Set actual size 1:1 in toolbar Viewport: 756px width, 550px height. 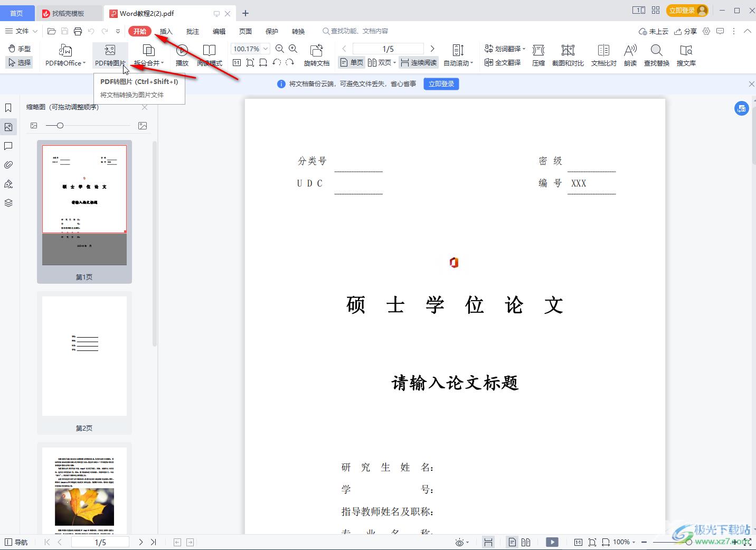tap(237, 62)
